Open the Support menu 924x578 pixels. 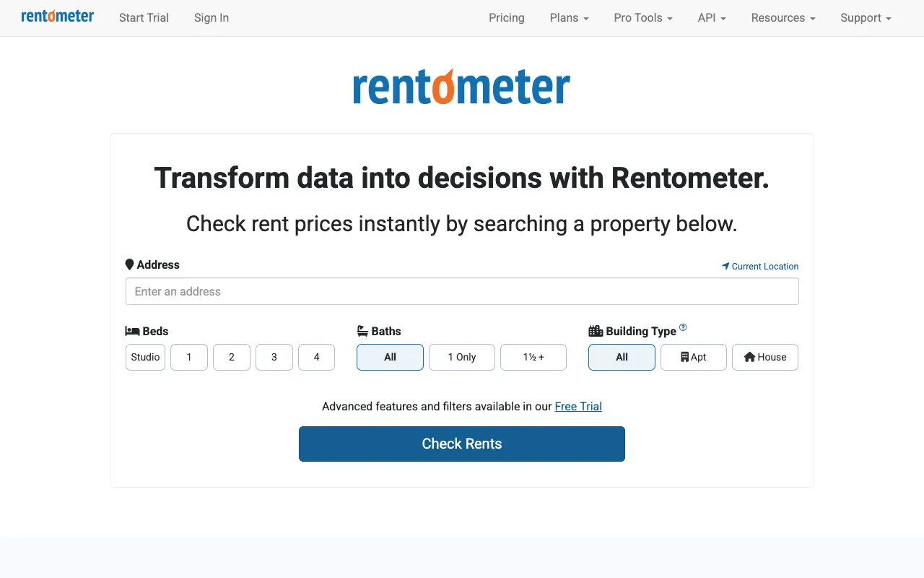865,17
